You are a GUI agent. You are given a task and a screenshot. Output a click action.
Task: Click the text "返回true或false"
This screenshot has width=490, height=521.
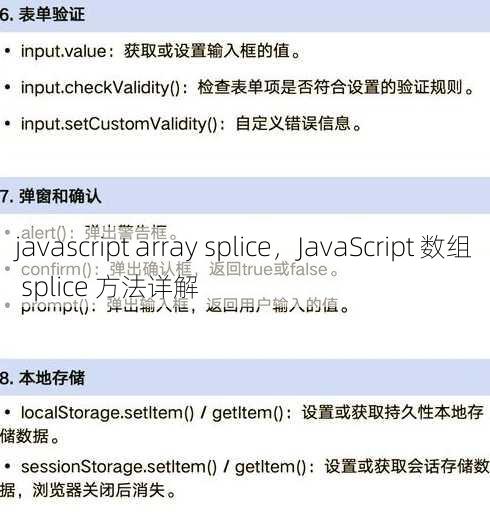coord(268,269)
